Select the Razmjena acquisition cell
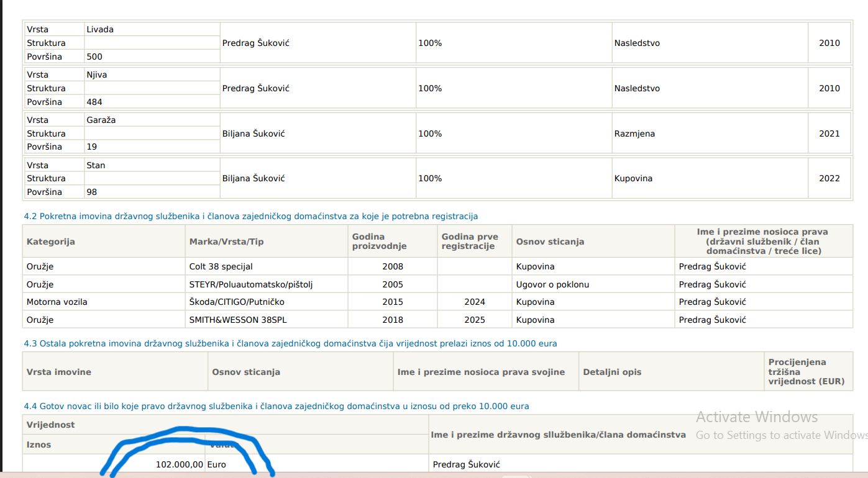Viewport: 868px width, 478px height. click(x=634, y=133)
